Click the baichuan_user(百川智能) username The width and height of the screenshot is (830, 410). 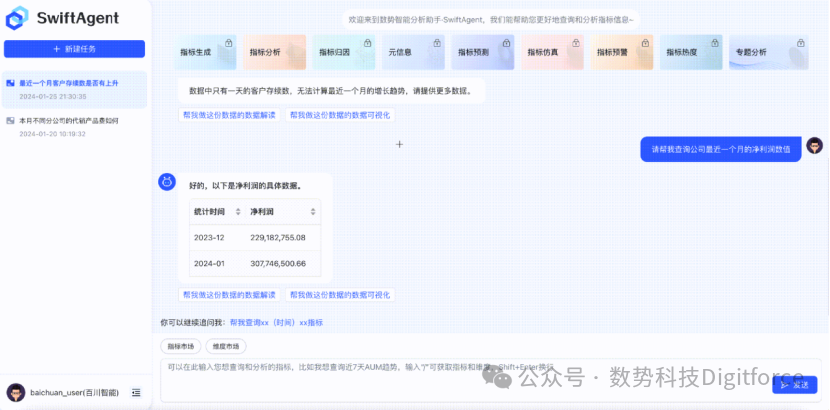click(x=75, y=393)
